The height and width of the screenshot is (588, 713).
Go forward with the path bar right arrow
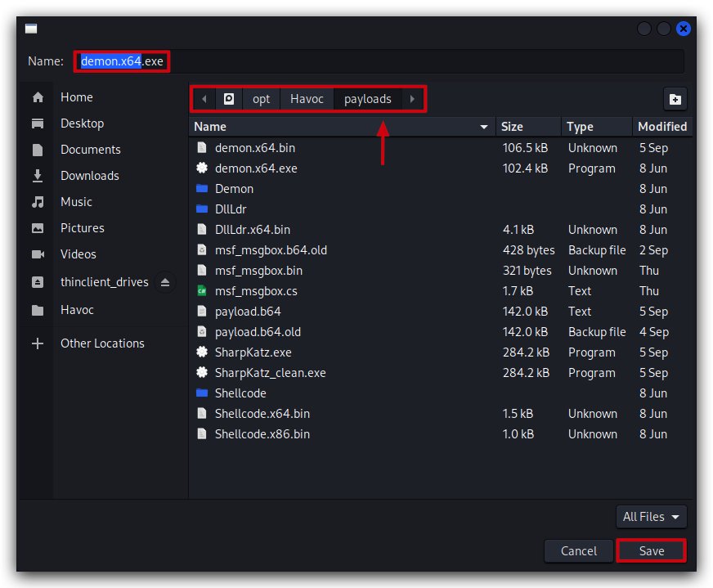click(412, 99)
